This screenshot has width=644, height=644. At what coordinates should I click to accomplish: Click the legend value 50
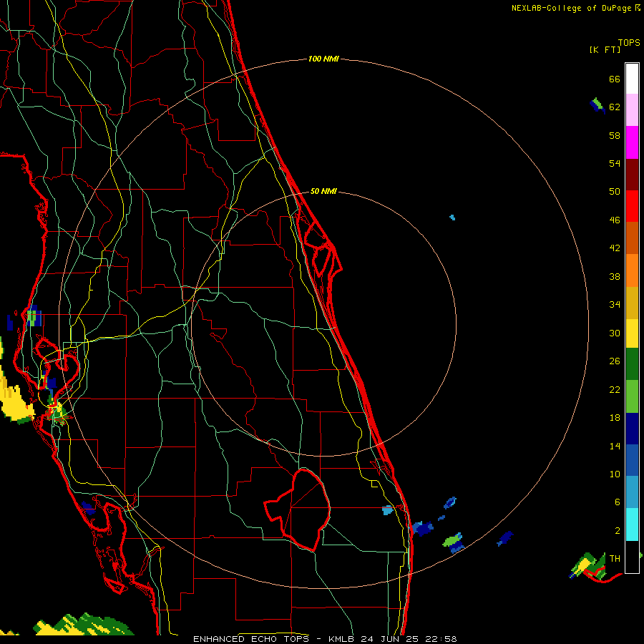(615, 191)
